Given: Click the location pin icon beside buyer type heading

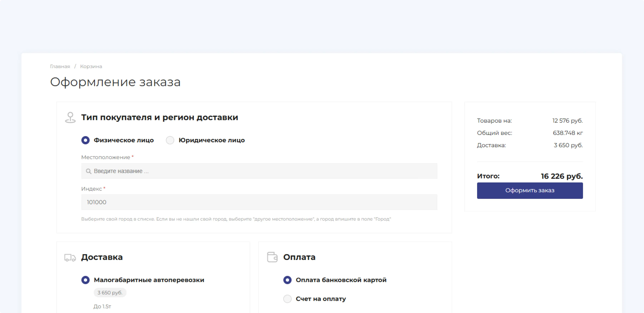Looking at the screenshot, I should pyautogui.click(x=70, y=117).
